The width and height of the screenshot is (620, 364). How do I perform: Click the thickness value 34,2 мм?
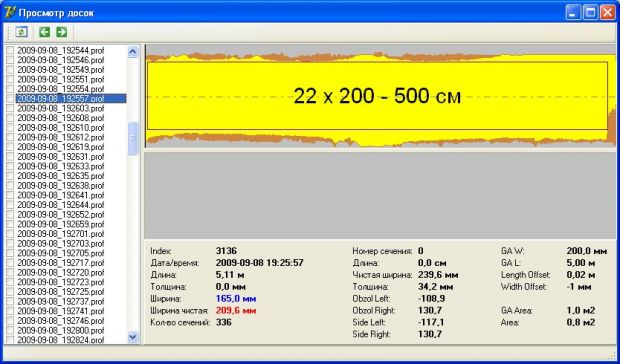click(x=436, y=287)
